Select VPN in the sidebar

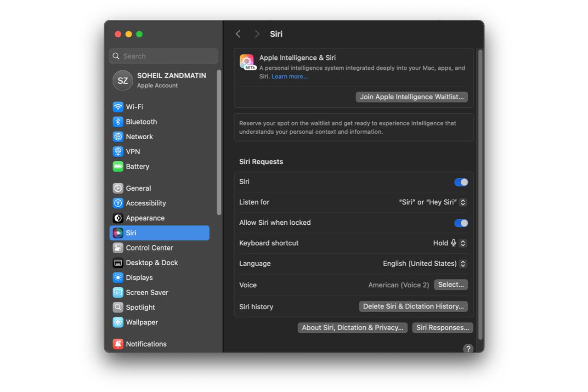tap(159, 152)
